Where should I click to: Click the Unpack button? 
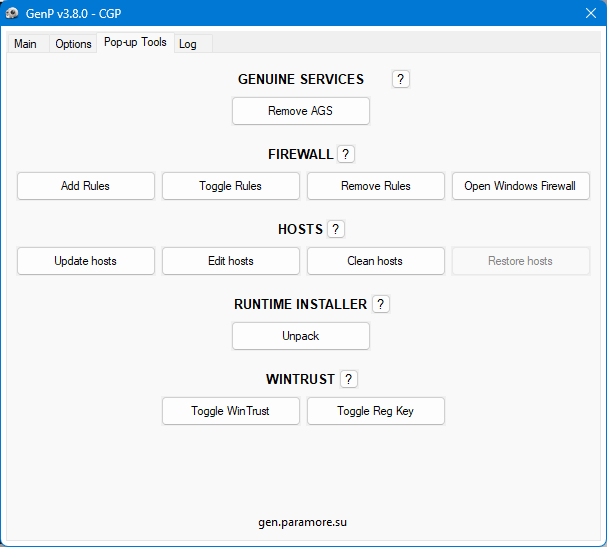[x=301, y=336]
